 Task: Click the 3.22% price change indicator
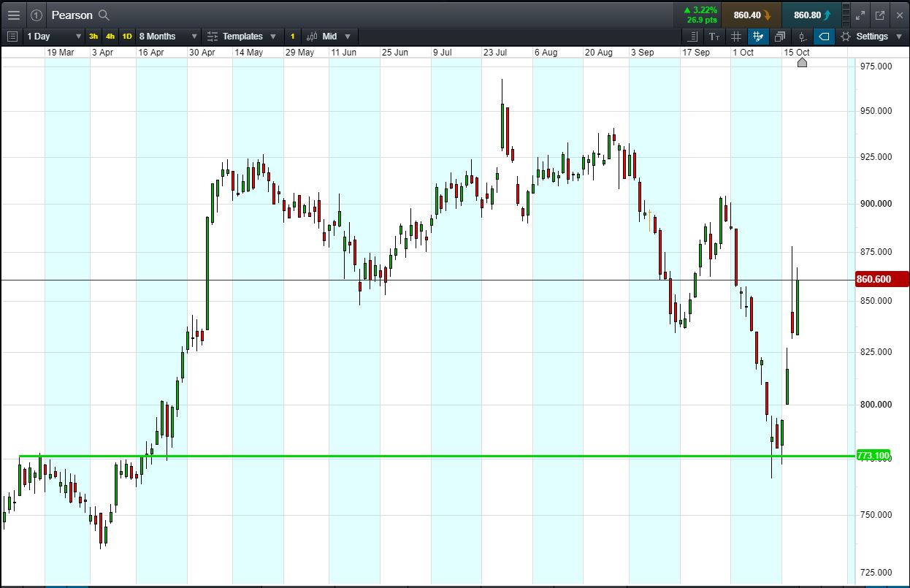point(700,10)
